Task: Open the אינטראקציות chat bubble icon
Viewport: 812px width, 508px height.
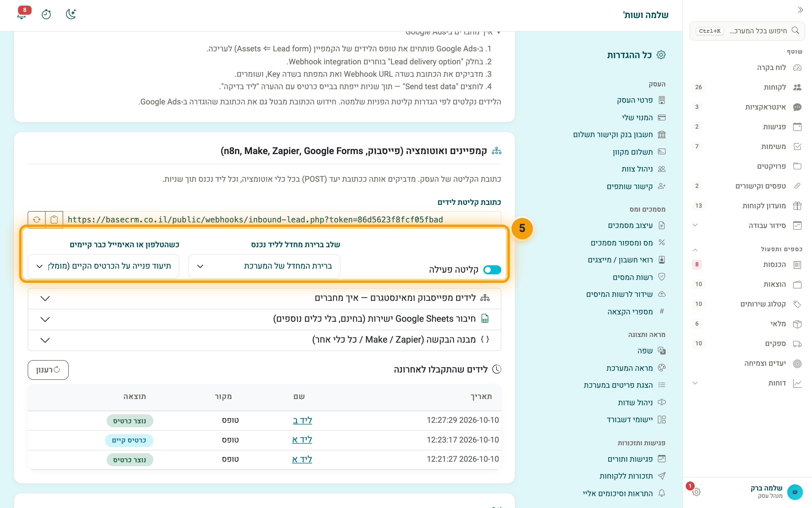Action: [797, 107]
